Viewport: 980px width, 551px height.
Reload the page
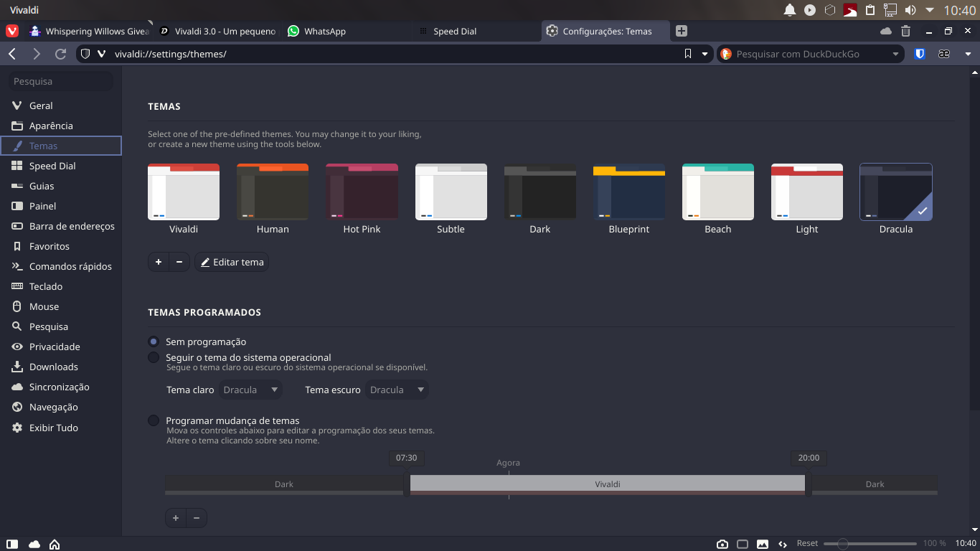(x=60, y=54)
